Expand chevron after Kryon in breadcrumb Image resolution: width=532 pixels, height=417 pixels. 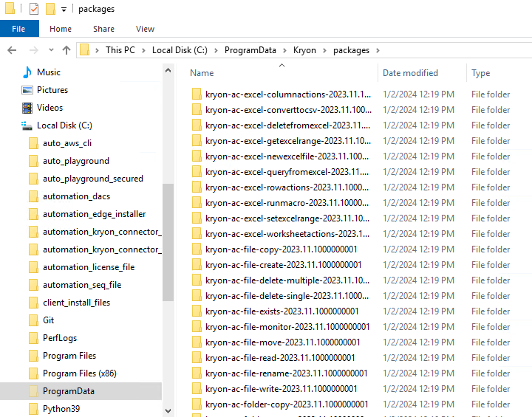324,50
